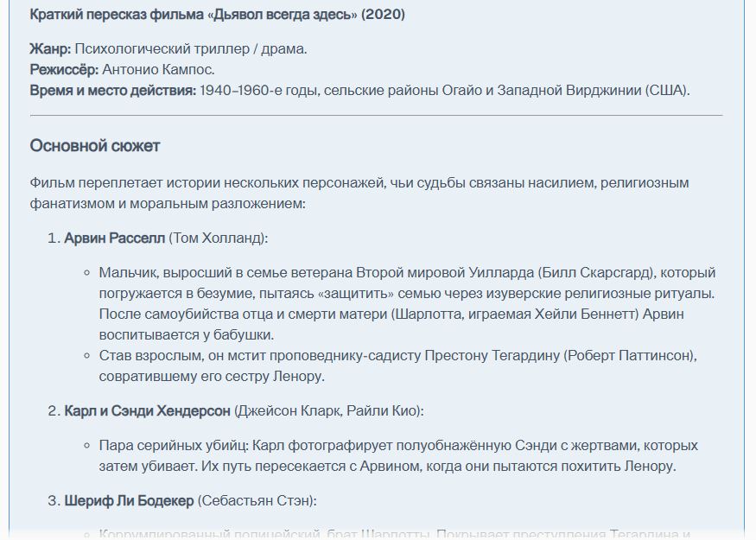Viewport: 756px width, 540px height.
Task: Click the sentence about Пара серийных убийц
Action: [398, 456]
